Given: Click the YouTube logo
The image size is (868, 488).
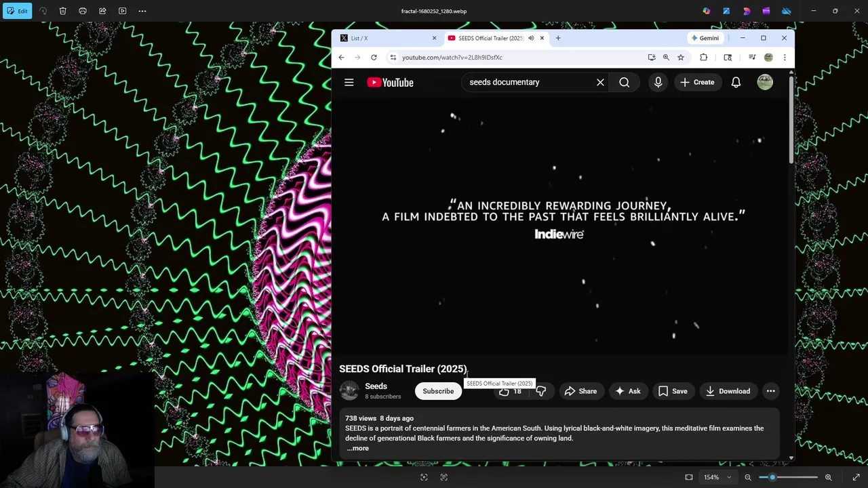Looking at the screenshot, I should click(390, 83).
